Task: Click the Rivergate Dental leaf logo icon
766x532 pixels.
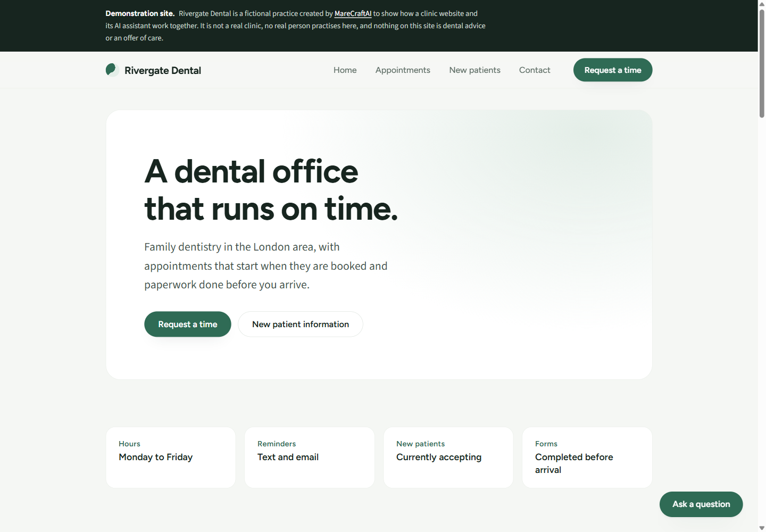Action: click(x=112, y=70)
